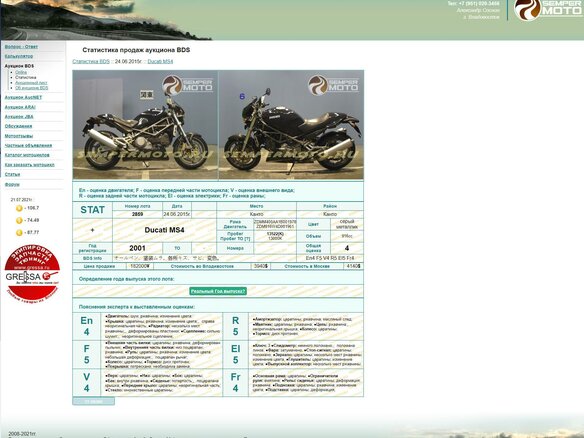Open 'Как заказать мотоцикл' sidebar link
The width and height of the screenshot is (584, 438).
click(x=29, y=165)
